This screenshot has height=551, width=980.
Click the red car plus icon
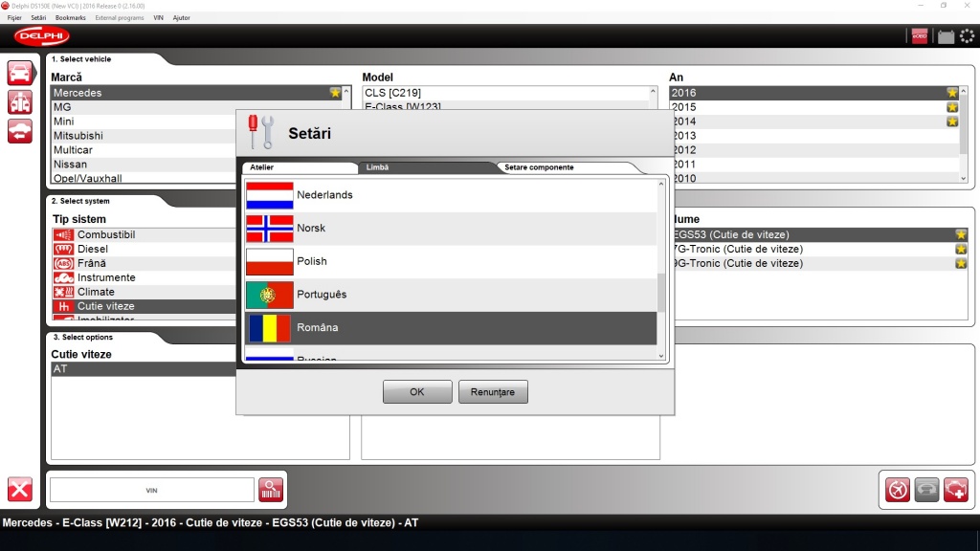coord(956,490)
